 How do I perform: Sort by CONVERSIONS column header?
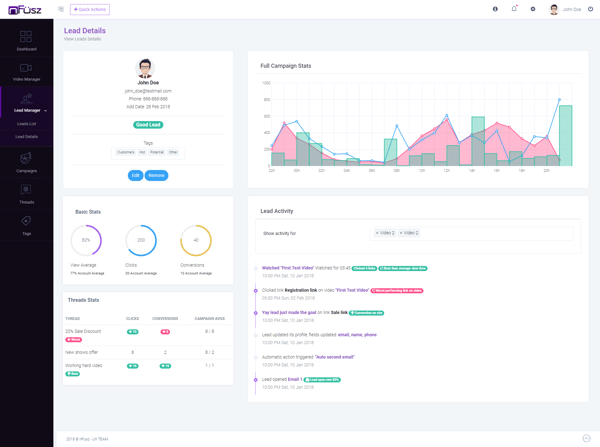tap(165, 318)
